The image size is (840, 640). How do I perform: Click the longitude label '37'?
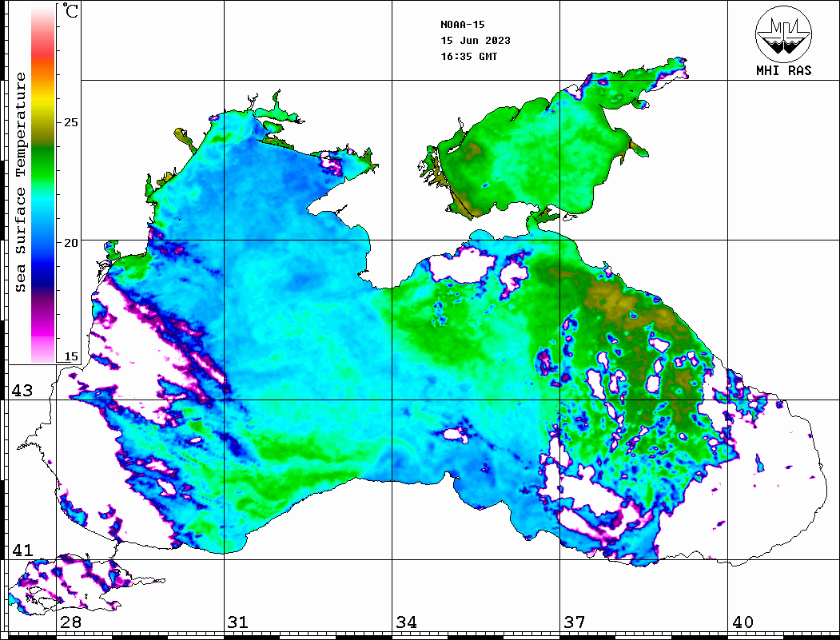[575, 622]
